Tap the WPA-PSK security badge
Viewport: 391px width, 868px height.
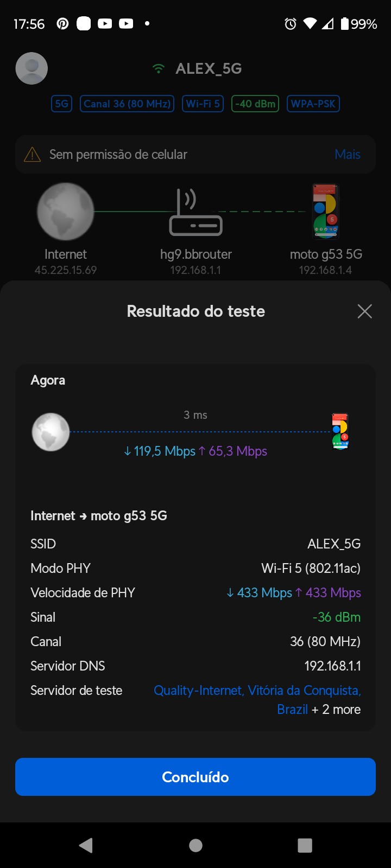(313, 104)
